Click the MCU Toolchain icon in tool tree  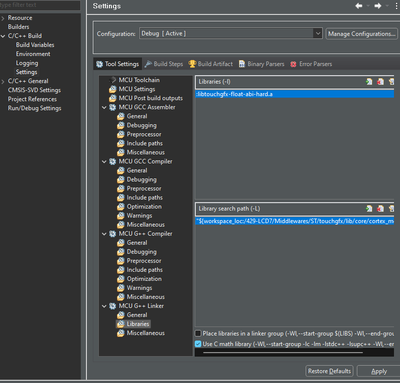coord(113,80)
